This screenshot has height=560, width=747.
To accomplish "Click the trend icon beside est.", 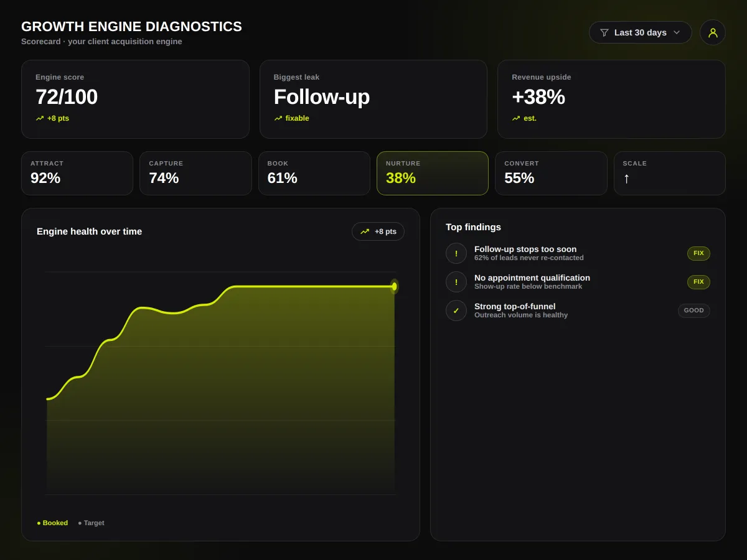I will 516,118.
